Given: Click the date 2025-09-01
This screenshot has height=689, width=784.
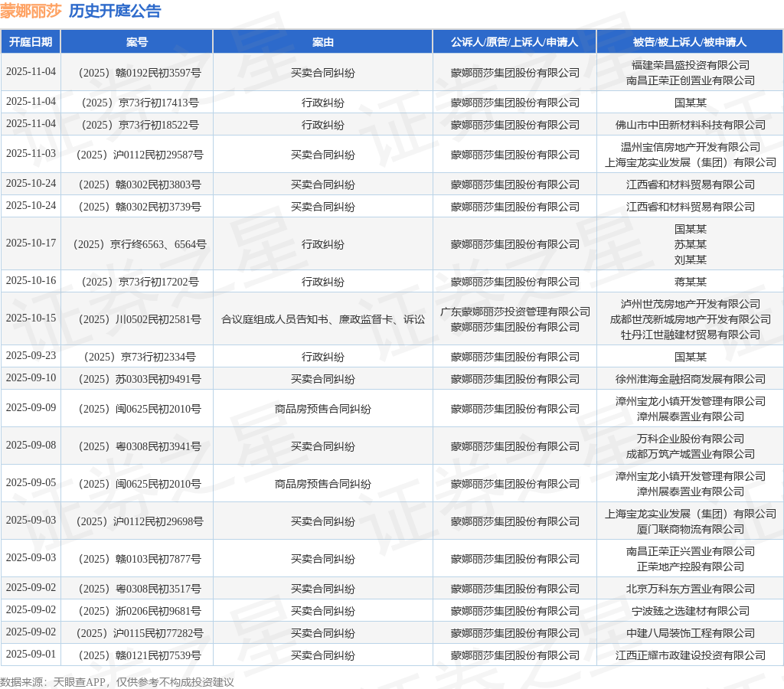Looking at the screenshot, I should [x=31, y=654].
